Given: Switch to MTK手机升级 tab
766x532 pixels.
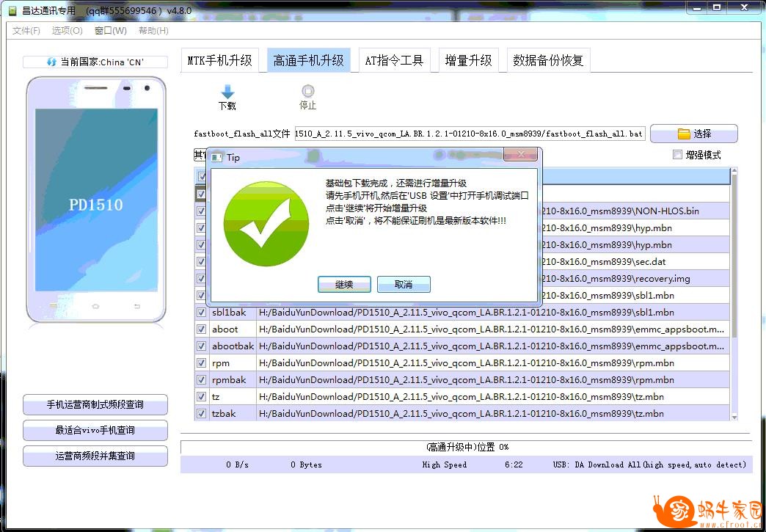Looking at the screenshot, I should coord(220,61).
